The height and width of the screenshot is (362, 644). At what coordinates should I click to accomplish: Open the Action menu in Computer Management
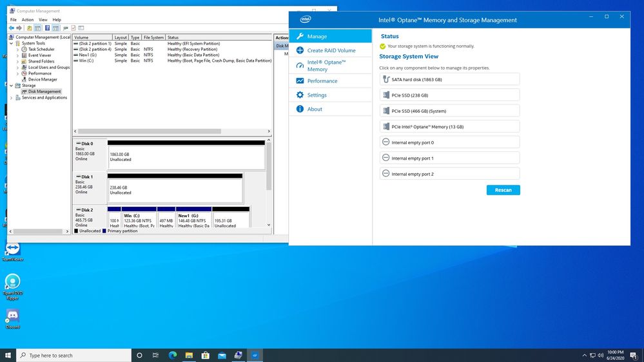(x=28, y=20)
